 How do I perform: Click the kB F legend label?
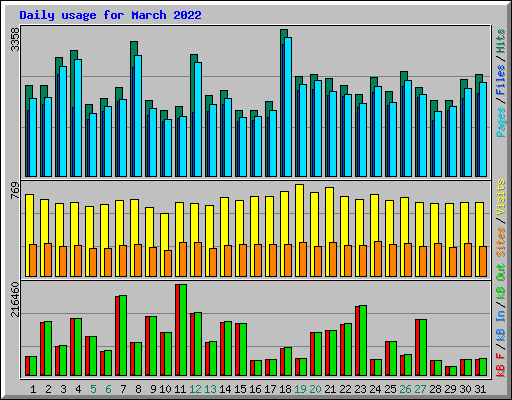coord(501,365)
